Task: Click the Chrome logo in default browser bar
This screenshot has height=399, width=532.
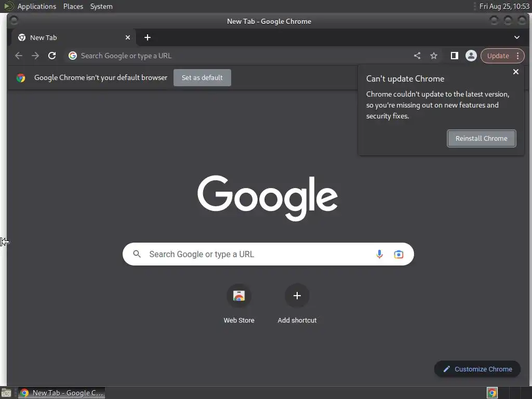Action: click(21, 78)
